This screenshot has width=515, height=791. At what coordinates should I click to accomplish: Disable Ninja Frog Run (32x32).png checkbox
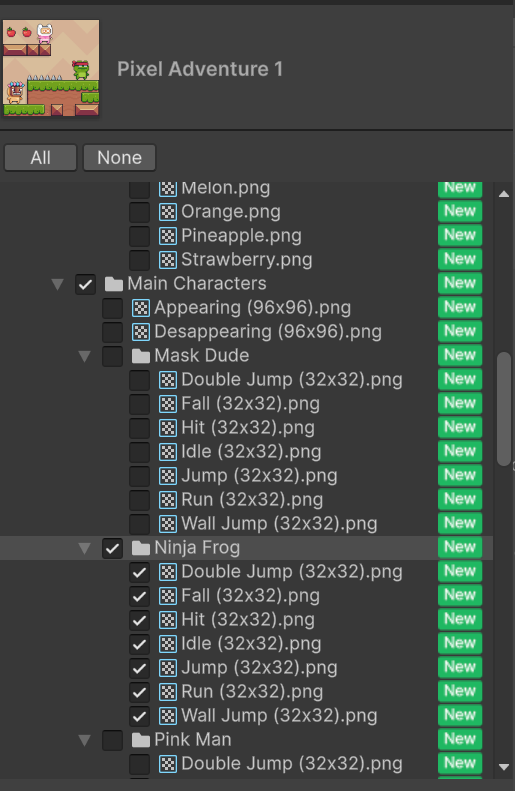(139, 692)
